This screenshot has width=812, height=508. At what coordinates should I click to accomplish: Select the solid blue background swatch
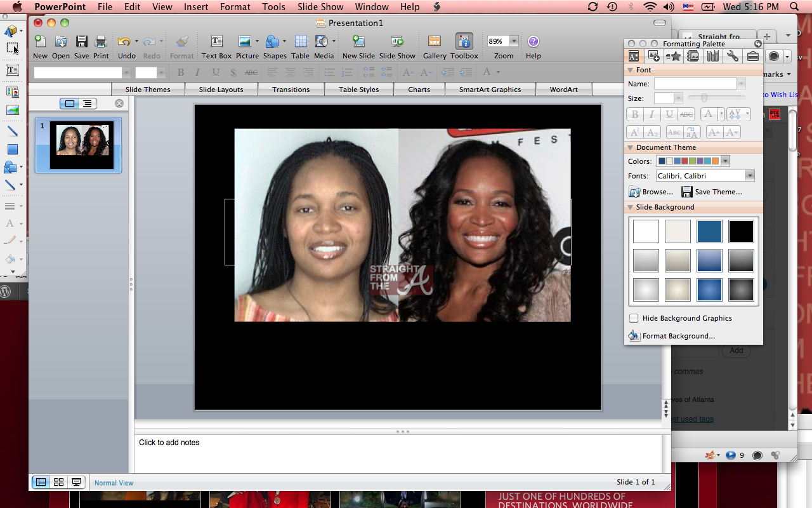709,232
